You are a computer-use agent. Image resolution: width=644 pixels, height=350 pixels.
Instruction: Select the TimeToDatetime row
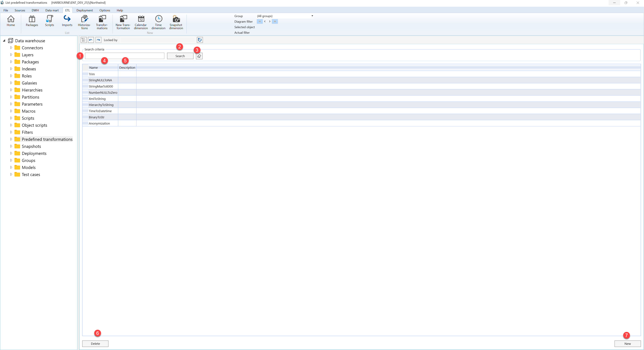click(361, 111)
